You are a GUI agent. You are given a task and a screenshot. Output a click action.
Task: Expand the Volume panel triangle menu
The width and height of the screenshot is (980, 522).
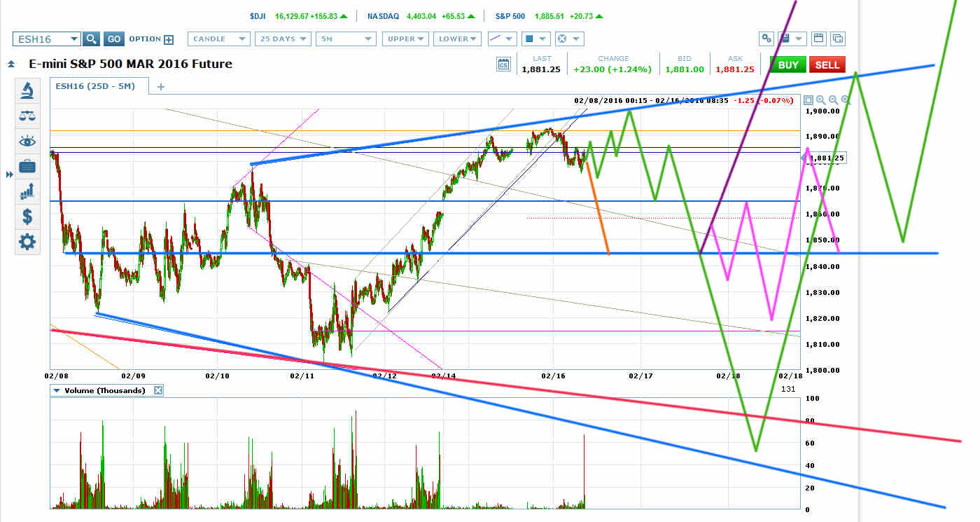(57, 390)
